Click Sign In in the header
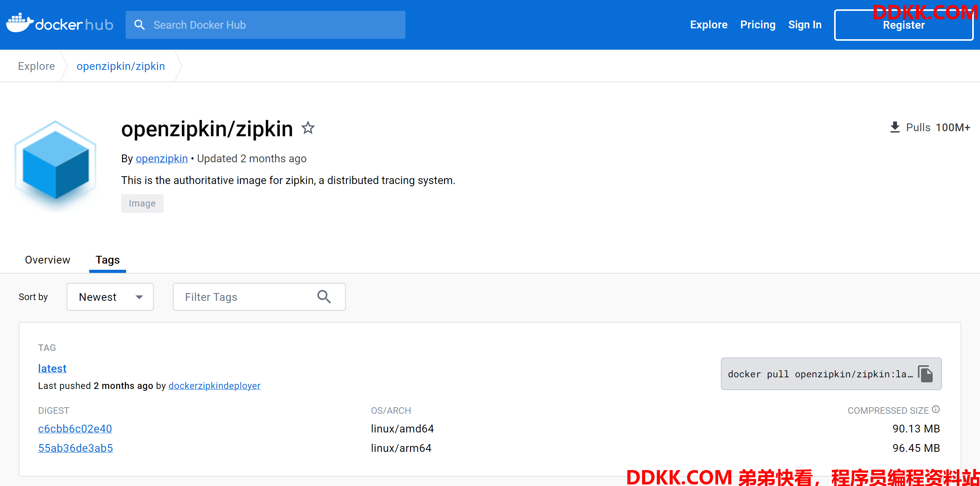 805,25
